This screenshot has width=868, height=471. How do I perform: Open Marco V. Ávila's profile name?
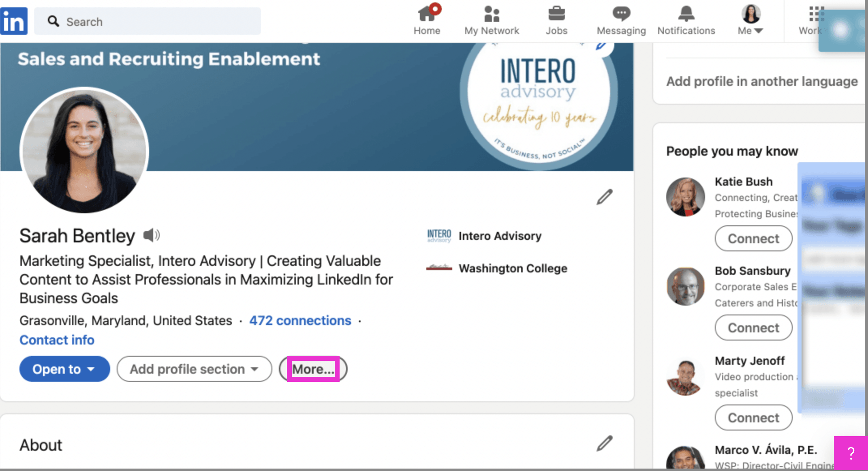[x=766, y=450]
